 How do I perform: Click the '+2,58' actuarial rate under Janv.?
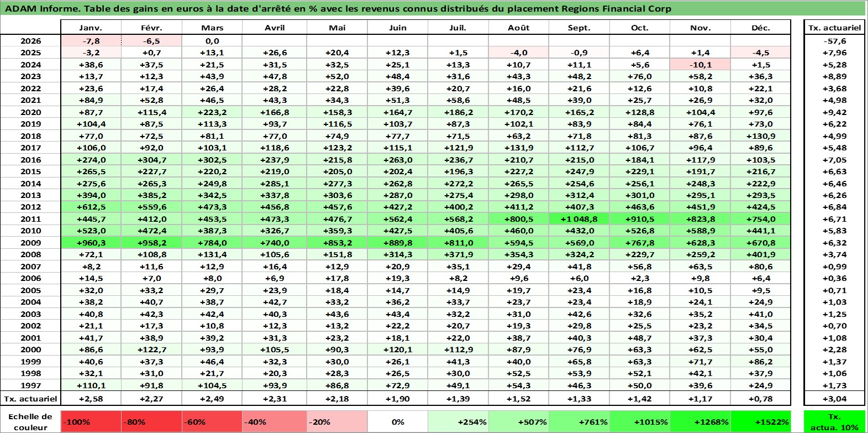coord(91,399)
